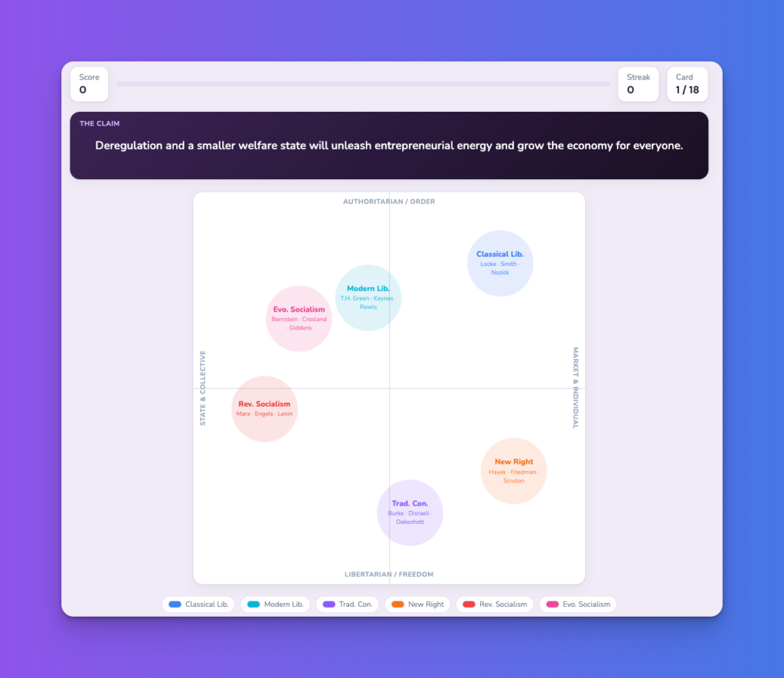Click the Libertarian / Freedom axis label
Image resolution: width=784 pixels, height=678 pixels.
click(x=389, y=575)
